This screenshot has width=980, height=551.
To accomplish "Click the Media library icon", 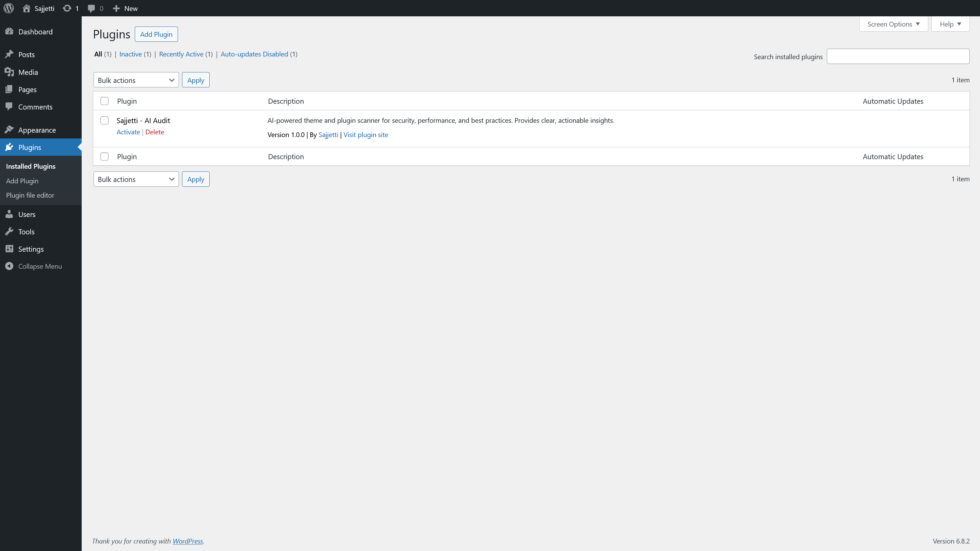I will click(x=10, y=72).
